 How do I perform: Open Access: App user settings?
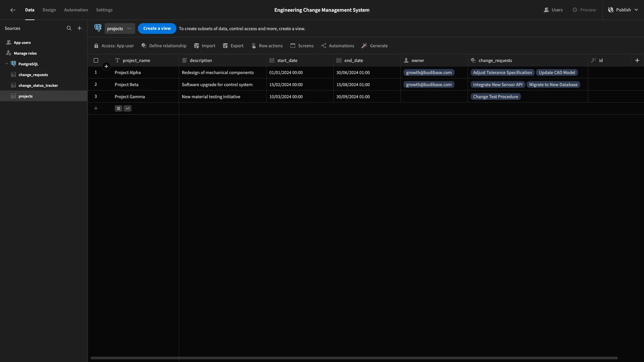coord(114,46)
